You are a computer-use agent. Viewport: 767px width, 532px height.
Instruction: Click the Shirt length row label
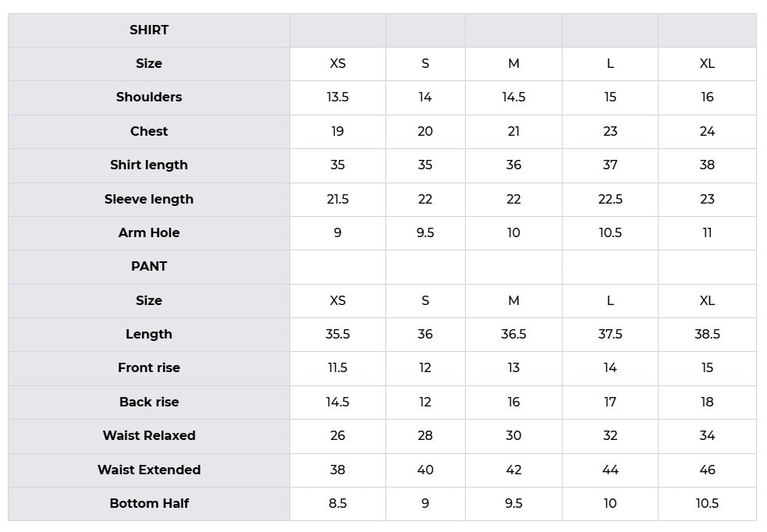coord(149,165)
